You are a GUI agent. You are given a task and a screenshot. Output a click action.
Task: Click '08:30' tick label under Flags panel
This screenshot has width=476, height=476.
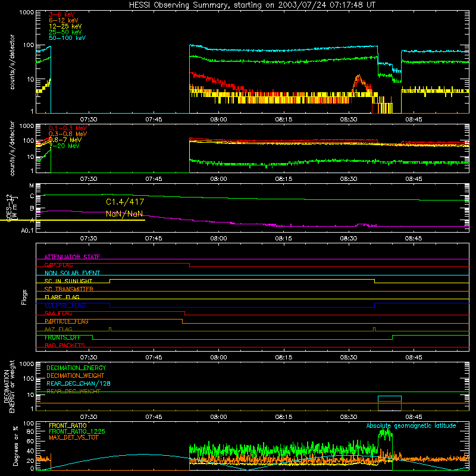(349, 358)
